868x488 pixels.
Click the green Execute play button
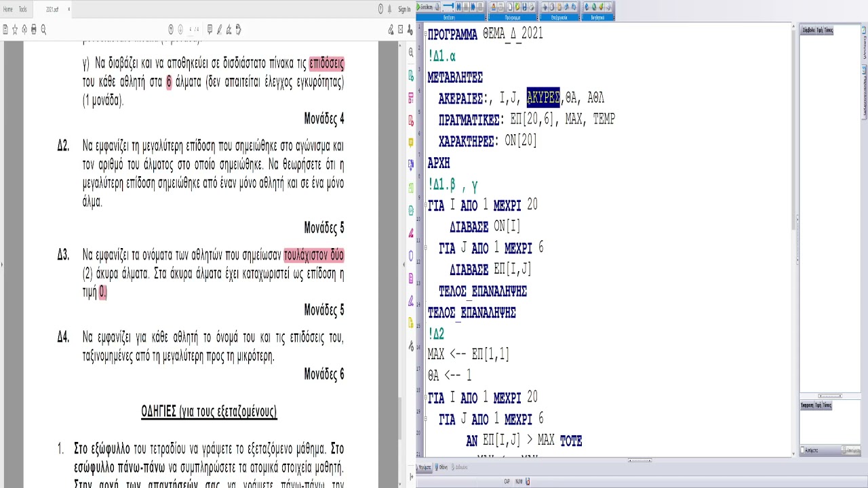click(418, 7)
